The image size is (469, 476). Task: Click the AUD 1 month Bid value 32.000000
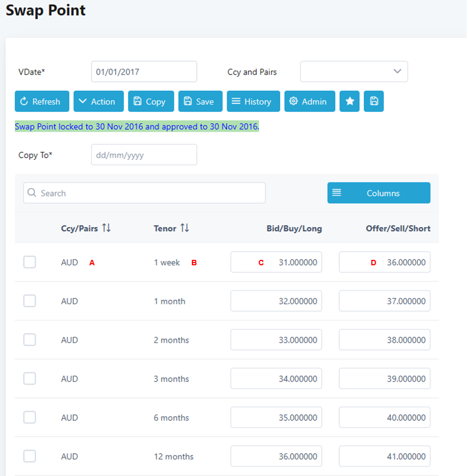point(276,301)
